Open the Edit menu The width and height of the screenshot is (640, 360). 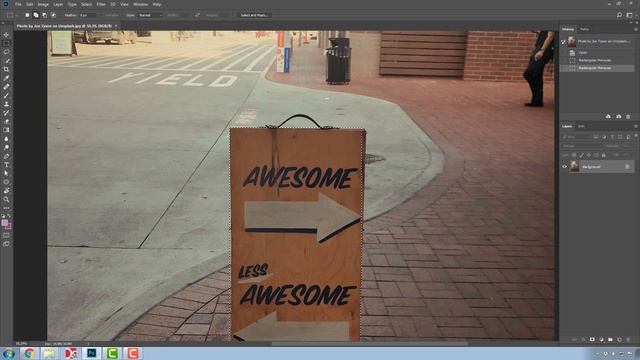click(x=29, y=4)
